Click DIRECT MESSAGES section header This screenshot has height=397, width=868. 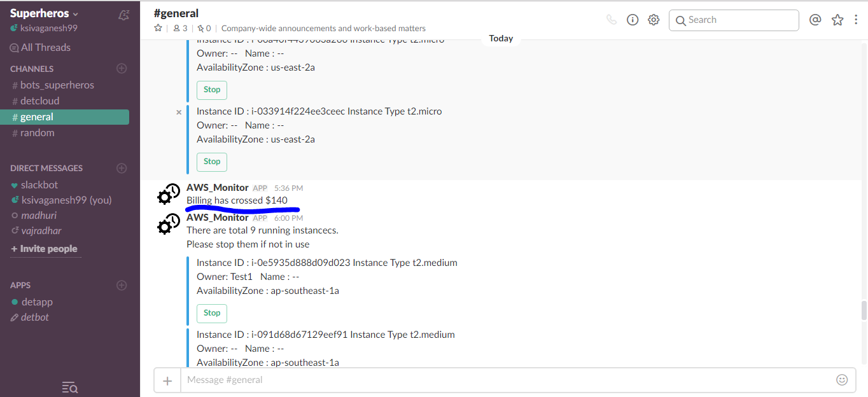[46, 169]
